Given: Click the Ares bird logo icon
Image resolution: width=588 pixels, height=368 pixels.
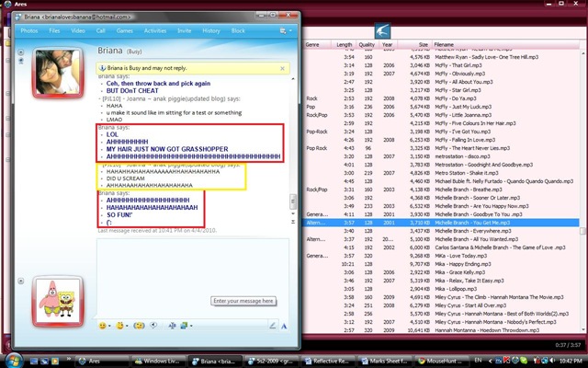Looking at the screenshot, I should (382, 30).
